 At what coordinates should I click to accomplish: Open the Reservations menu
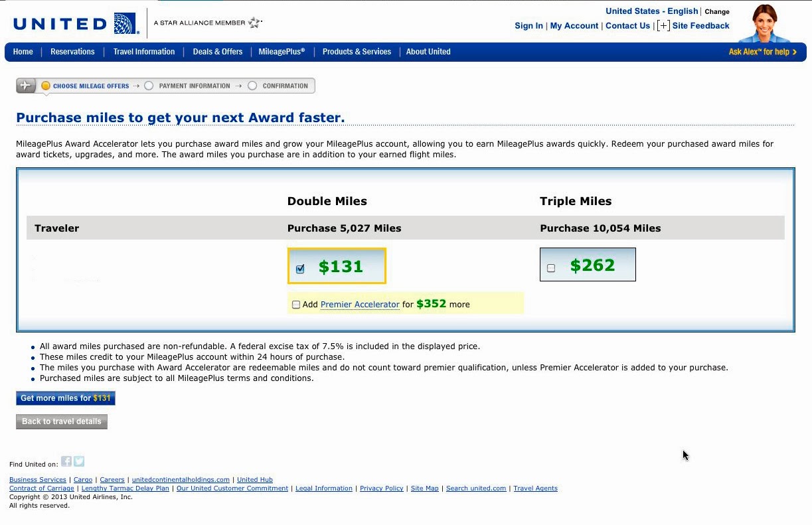tap(72, 52)
